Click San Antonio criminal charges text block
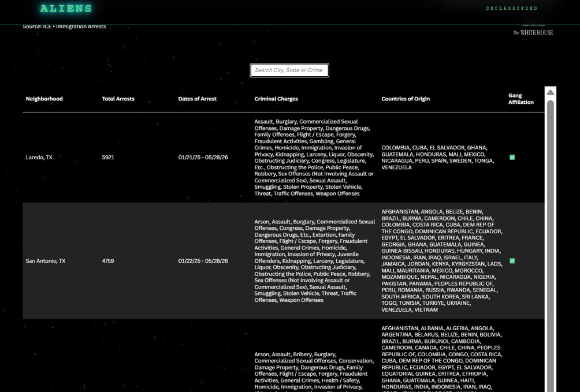Screen dimensions: 580x392 point(315,261)
